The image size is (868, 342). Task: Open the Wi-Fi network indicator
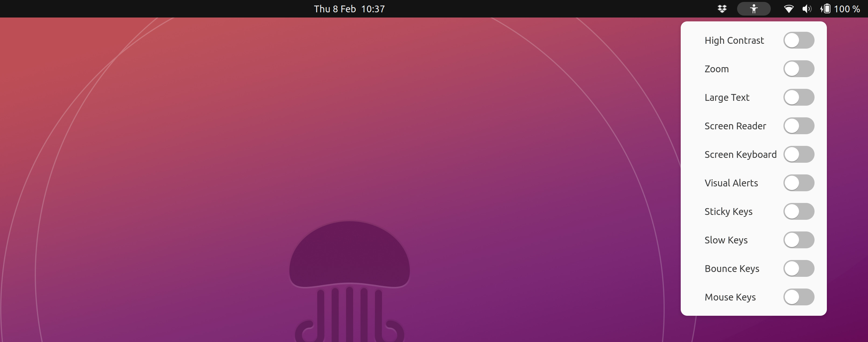pyautogui.click(x=789, y=9)
